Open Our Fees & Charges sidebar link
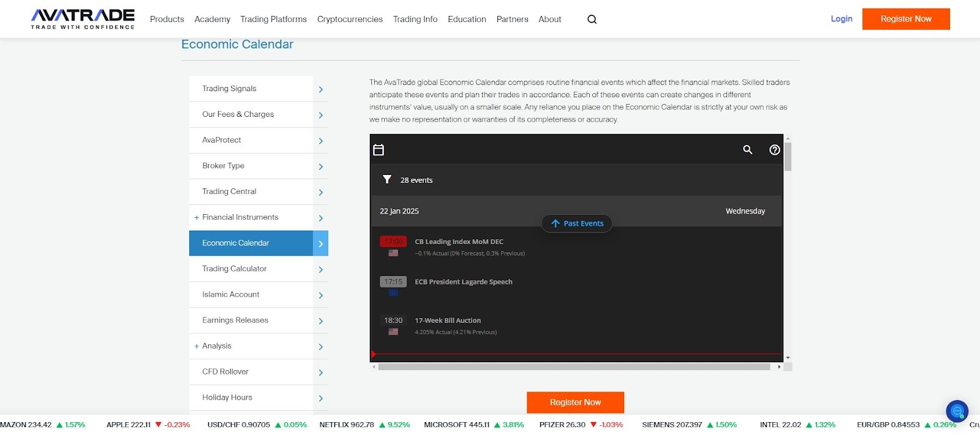This screenshot has height=435, width=980. point(238,114)
